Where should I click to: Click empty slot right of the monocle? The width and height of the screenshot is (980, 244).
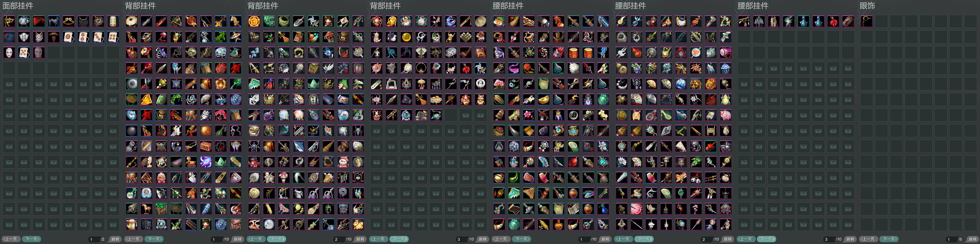881,21
